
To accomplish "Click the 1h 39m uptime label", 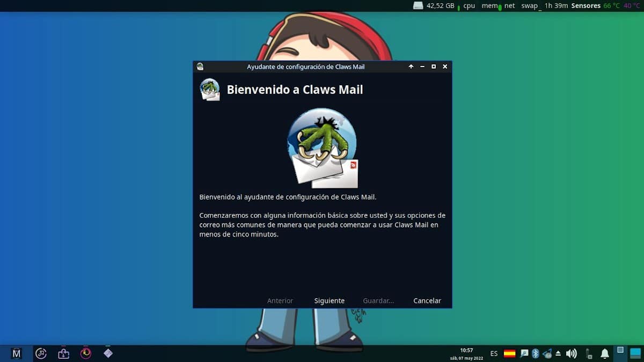I will tap(556, 6).
